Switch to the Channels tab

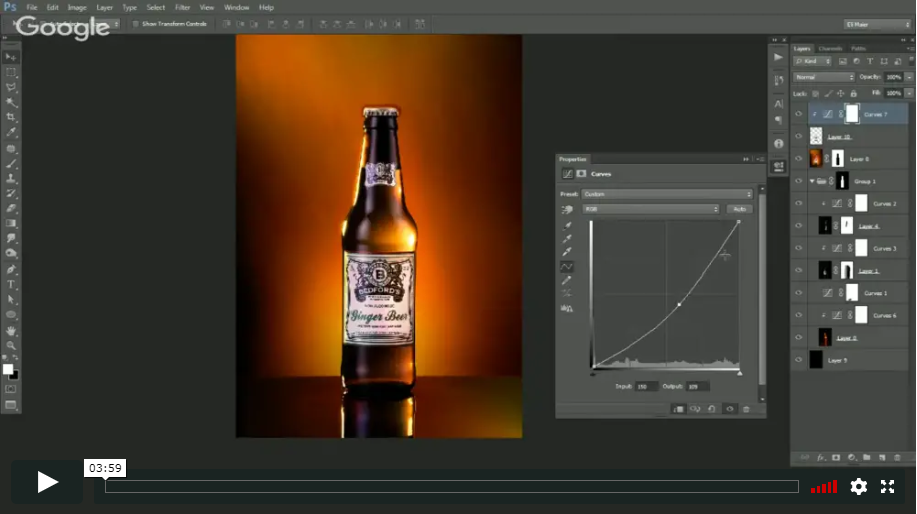point(830,49)
